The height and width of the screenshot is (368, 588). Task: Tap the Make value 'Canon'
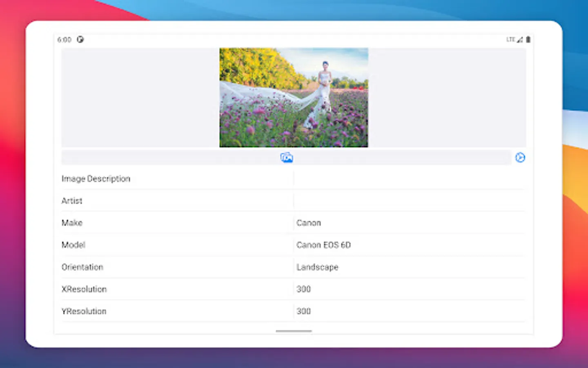309,223
